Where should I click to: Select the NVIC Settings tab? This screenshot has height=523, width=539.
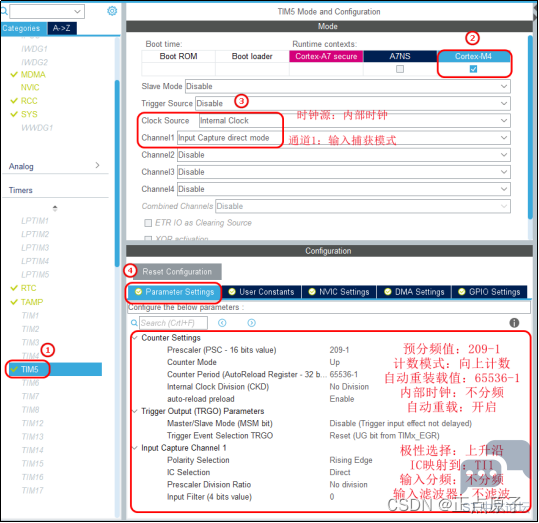339,292
